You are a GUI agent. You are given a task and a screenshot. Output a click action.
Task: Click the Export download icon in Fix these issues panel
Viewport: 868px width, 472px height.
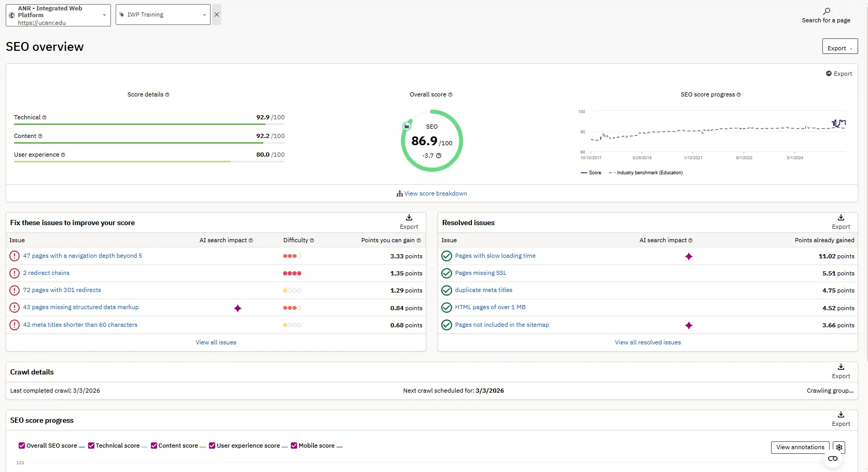pos(408,218)
